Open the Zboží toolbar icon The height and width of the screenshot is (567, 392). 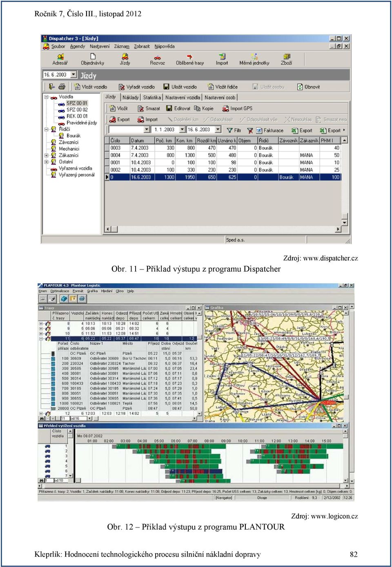click(x=286, y=60)
